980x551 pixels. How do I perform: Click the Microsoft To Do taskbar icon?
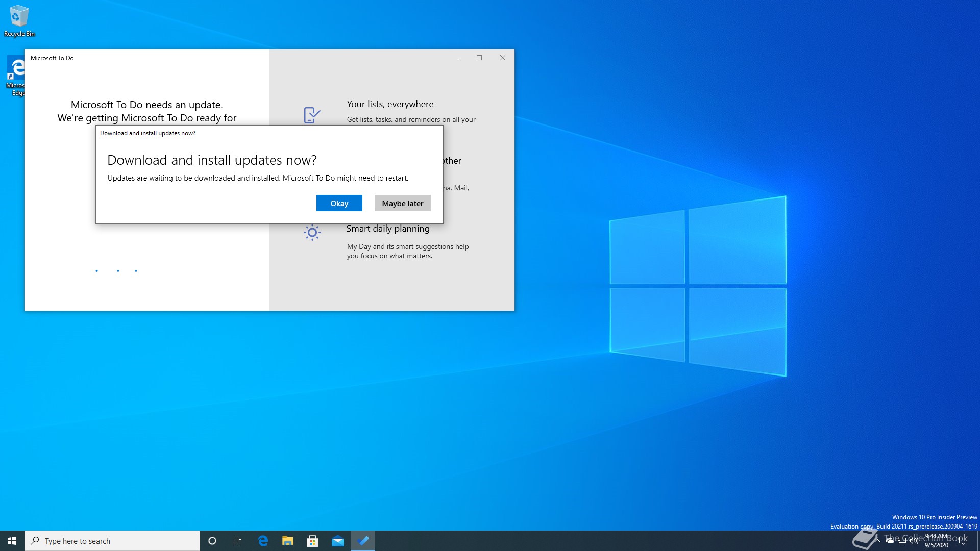coord(363,541)
